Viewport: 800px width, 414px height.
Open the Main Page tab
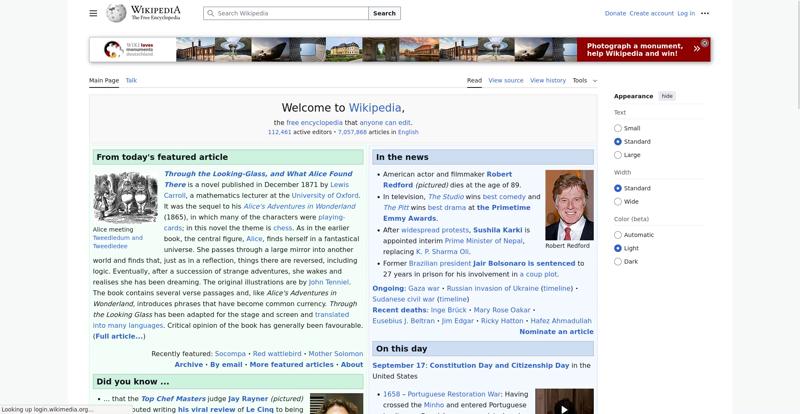point(104,80)
